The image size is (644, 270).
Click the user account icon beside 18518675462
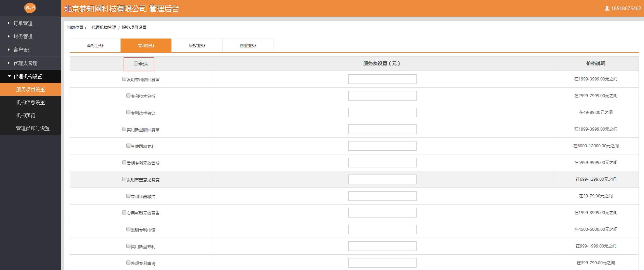(x=607, y=8)
